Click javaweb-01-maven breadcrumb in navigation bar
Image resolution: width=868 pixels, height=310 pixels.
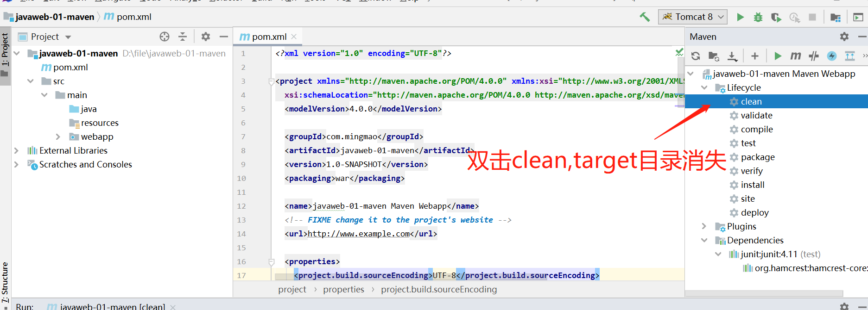pos(49,17)
